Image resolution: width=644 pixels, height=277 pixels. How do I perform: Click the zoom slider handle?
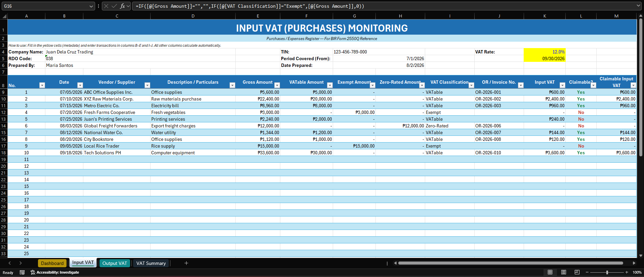point(607,272)
